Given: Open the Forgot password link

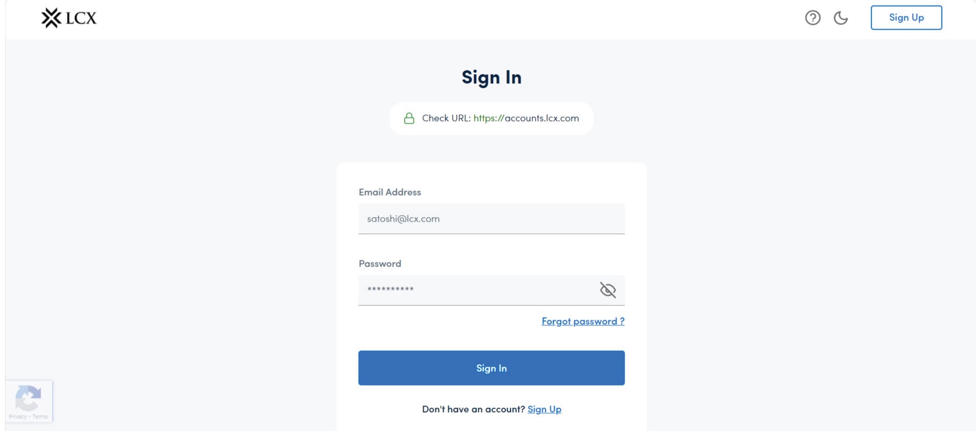Looking at the screenshot, I should 583,321.
